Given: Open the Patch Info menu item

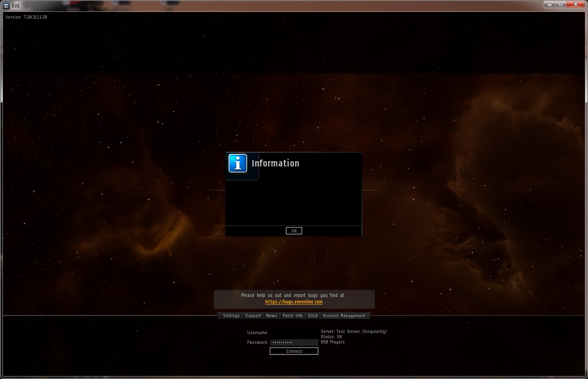Looking at the screenshot, I should pyautogui.click(x=293, y=316).
